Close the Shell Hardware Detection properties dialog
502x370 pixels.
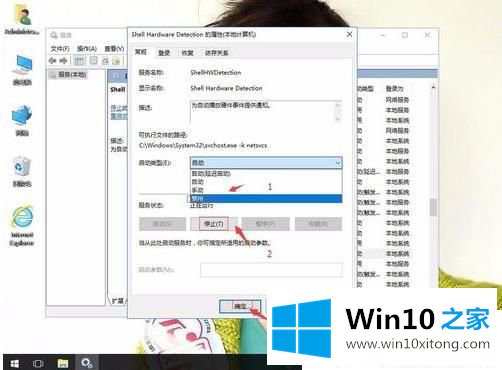349,34
